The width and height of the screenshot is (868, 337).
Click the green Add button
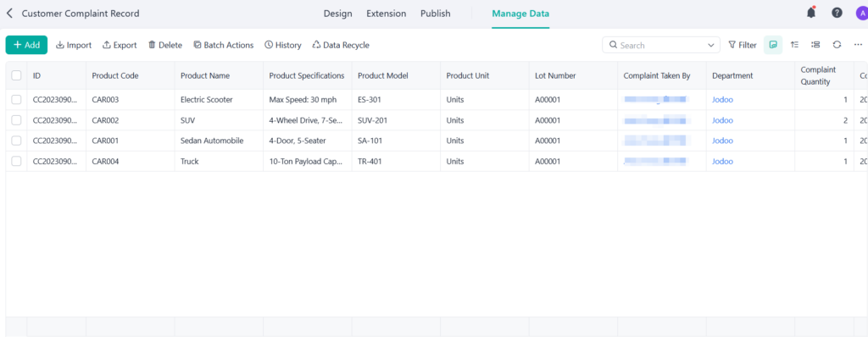tap(26, 45)
